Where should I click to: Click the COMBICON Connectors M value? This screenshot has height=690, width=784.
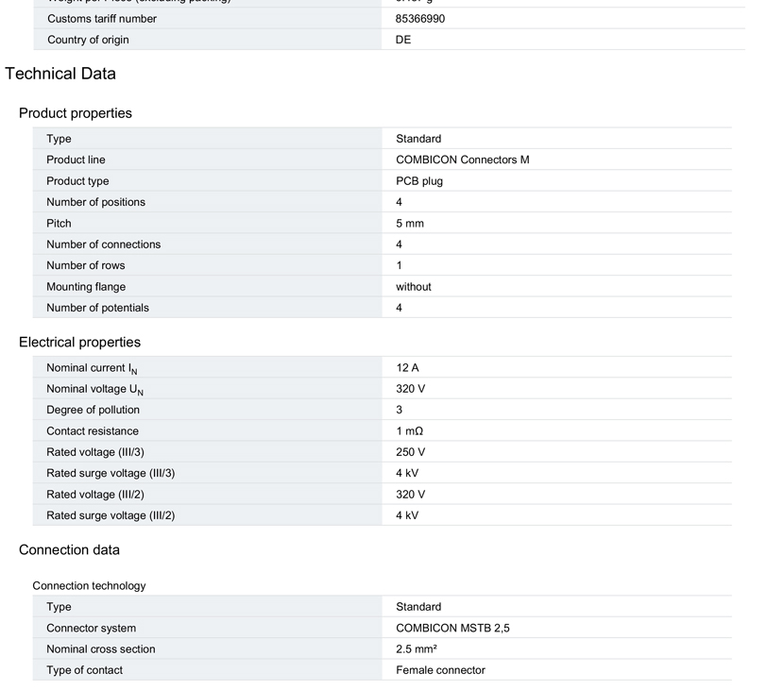(x=462, y=160)
